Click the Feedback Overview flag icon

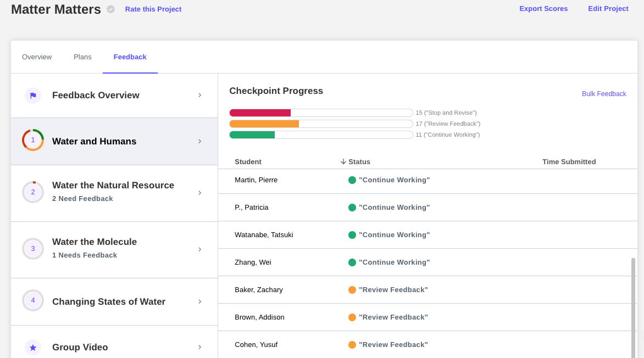click(33, 96)
